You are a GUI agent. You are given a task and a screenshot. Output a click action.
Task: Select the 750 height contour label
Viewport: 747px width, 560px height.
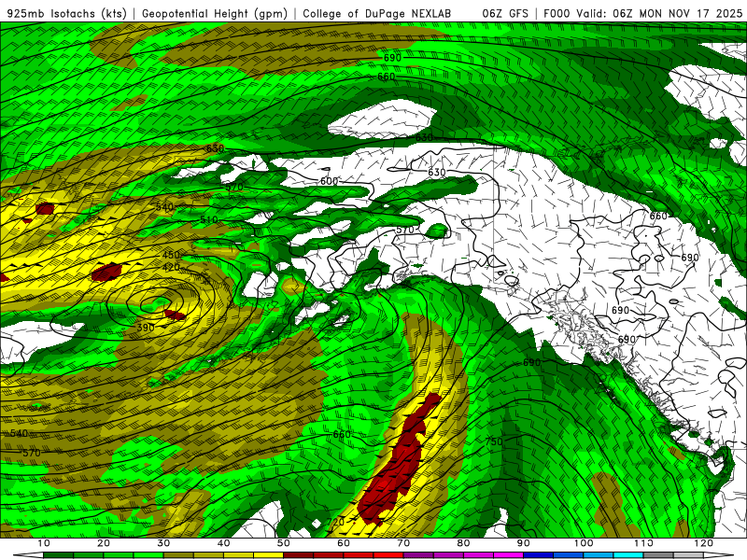click(494, 441)
